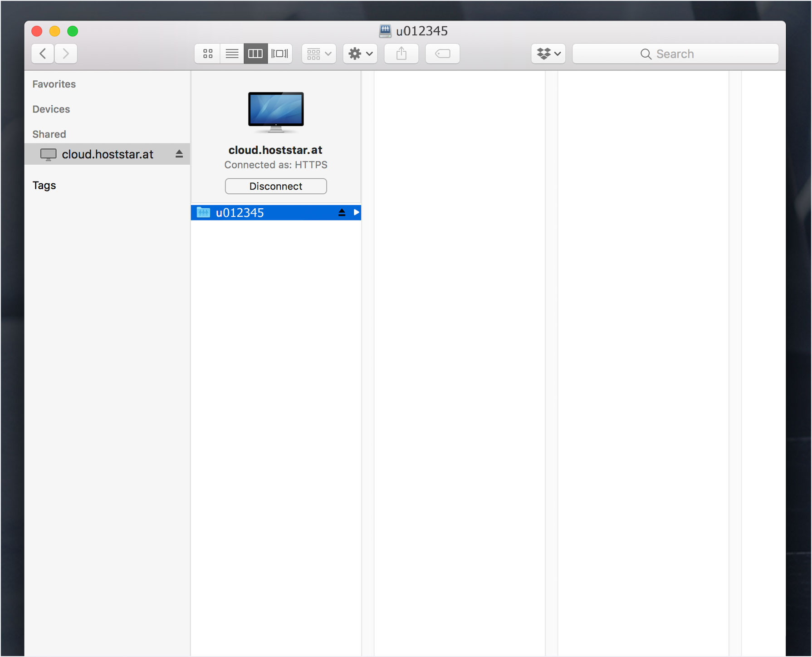Click the 'Connected as: HTTPS' text
The height and width of the screenshot is (657, 812).
click(276, 165)
